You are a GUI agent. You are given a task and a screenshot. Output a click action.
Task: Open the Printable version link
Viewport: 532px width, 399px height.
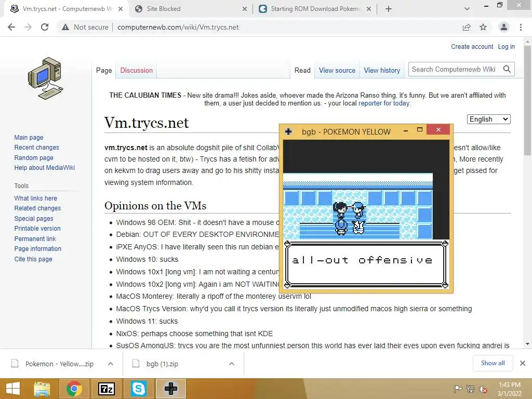point(37,229)
